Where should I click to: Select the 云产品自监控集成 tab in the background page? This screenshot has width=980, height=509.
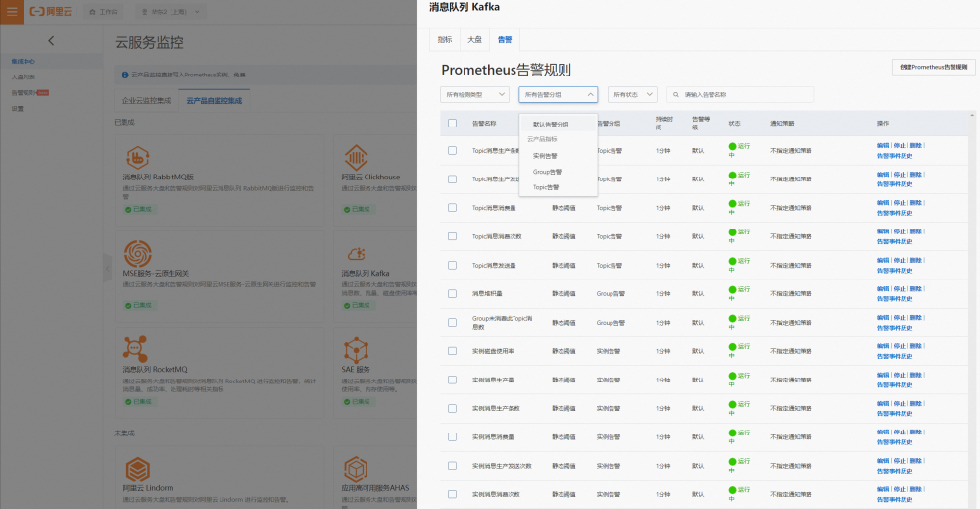click(215, 101)
